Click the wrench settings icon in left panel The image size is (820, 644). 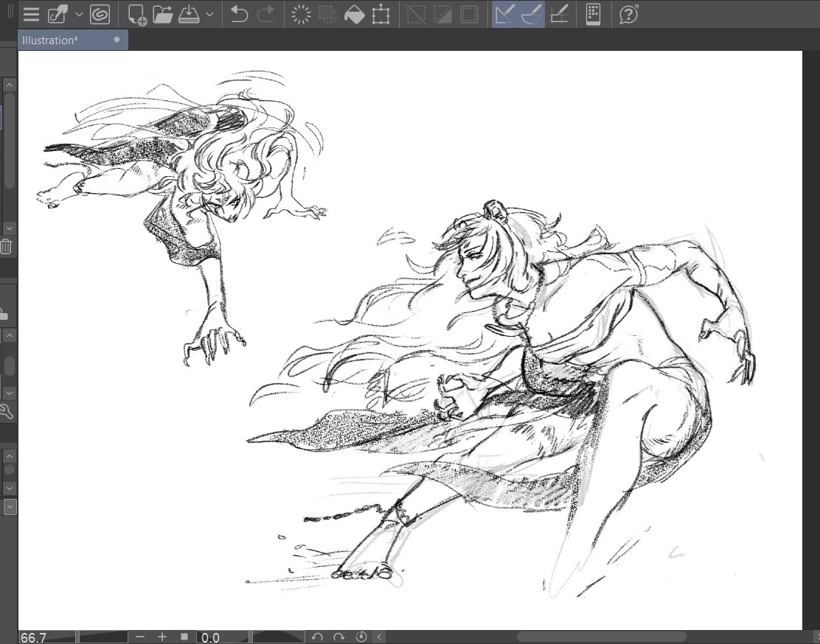[x=6, y=412]
